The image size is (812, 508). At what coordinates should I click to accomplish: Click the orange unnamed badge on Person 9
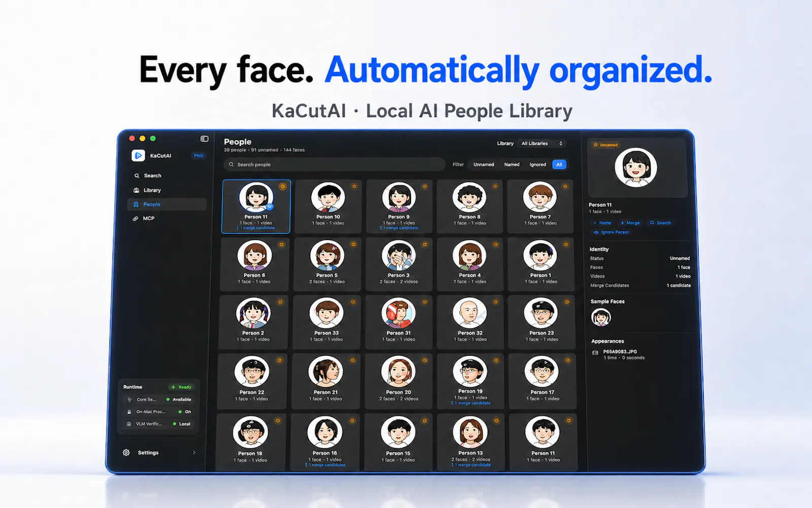(425, 186)
